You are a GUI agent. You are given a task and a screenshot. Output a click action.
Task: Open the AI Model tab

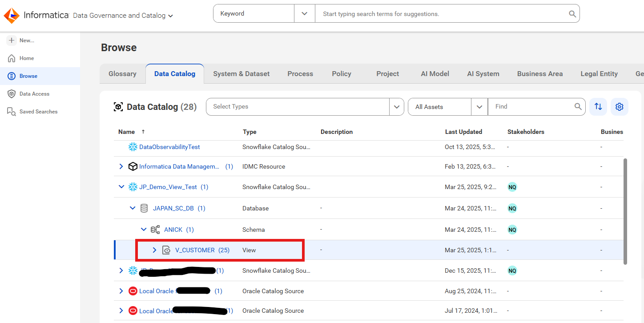tap(435, 74)
